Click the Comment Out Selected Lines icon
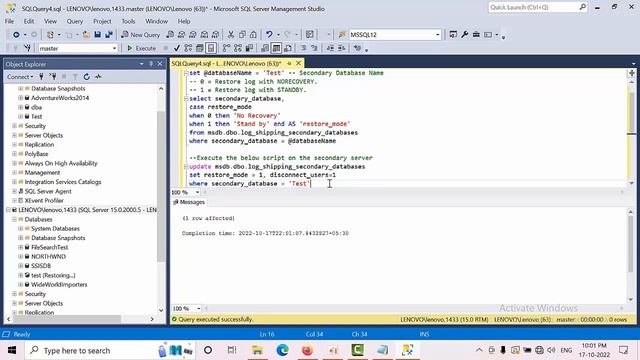 (x=303, y=48)
